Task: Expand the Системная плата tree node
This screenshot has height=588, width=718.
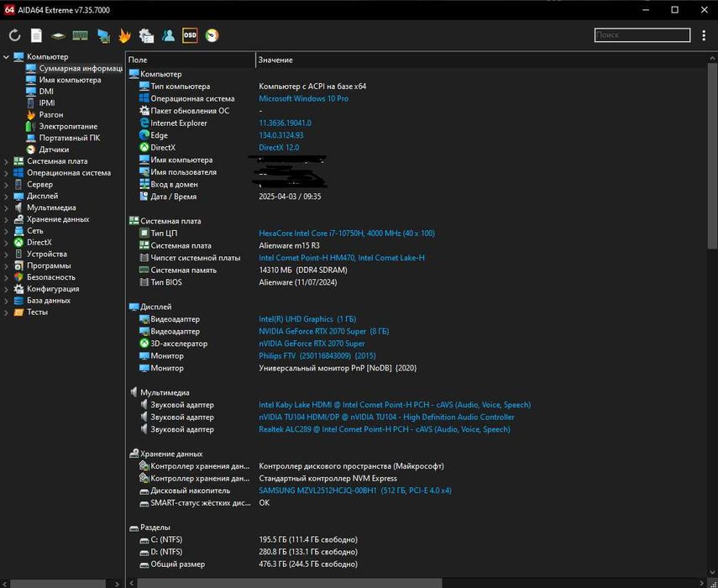Action: pos(7,161)
